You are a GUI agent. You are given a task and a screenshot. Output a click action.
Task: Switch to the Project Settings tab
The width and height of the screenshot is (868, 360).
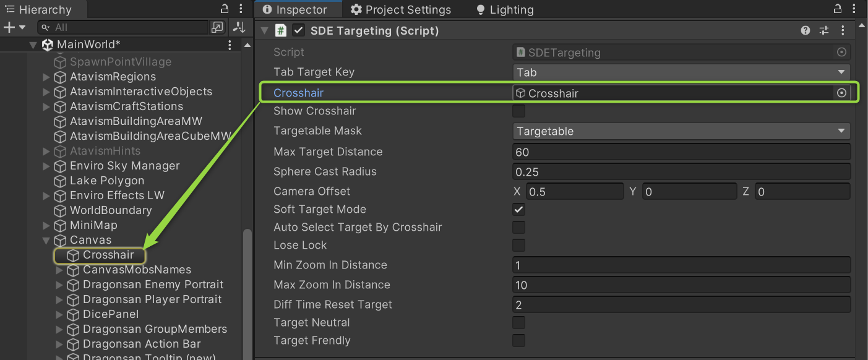401,10
